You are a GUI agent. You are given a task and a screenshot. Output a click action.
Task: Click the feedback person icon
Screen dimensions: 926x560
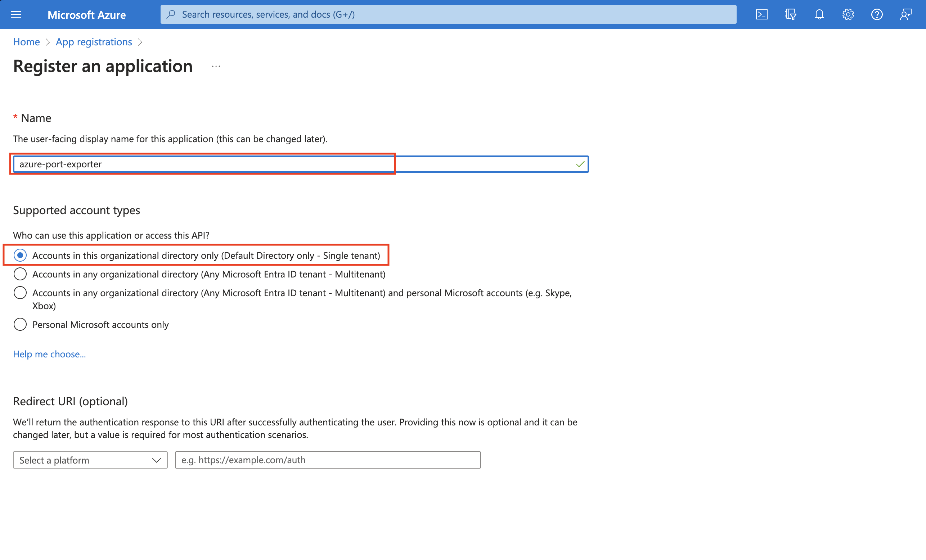pyautogui.click(x=906, y=15)
